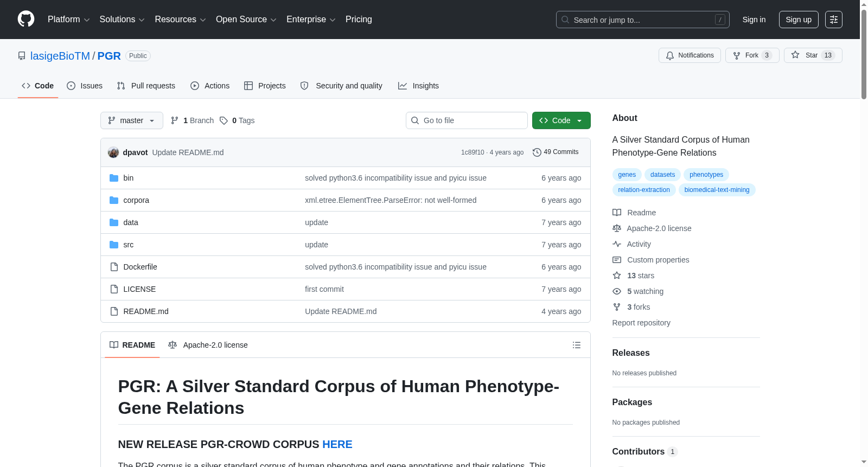Screen dimensions: 868x467
Task: Click the scale icon beside Apache-2.0 license in About
Action: (x=617, y=228)
